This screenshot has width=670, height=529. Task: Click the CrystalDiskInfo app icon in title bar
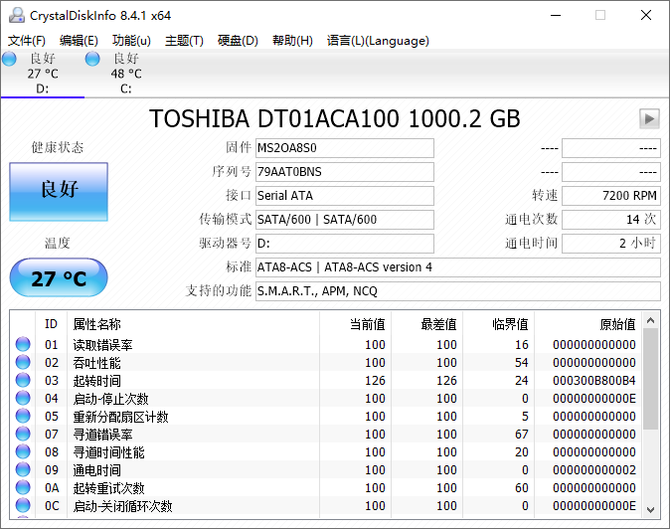point(14,15)
